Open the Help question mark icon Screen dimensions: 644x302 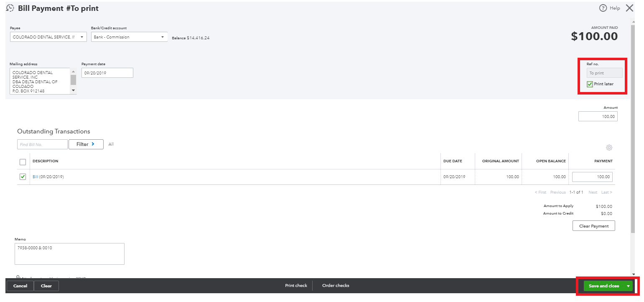(x=603, y=8)
